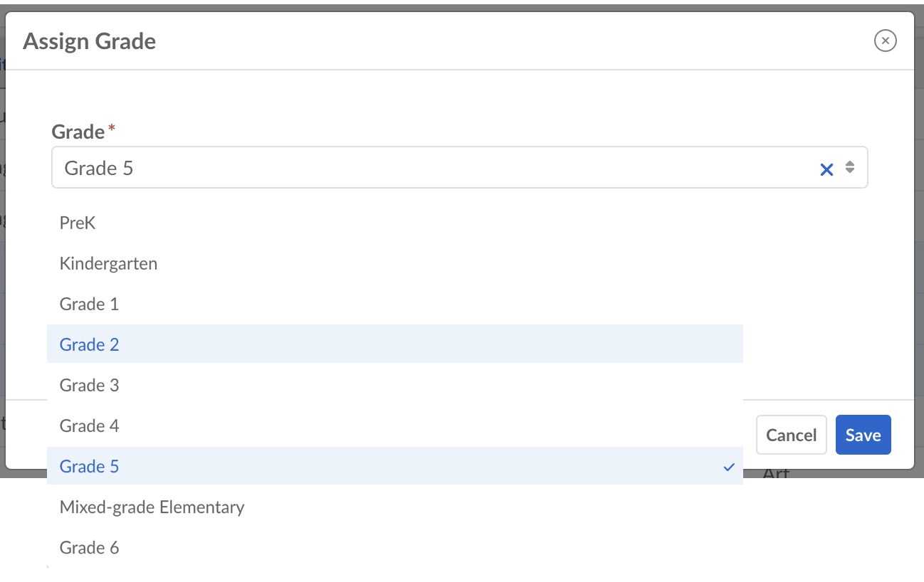
Task: Click the Assign Grade dialog title
Action: 90,41
